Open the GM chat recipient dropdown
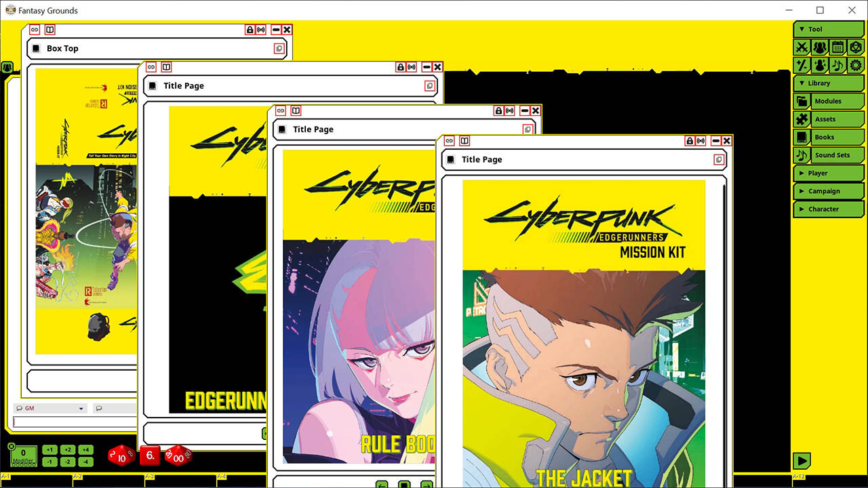Image resolution: width=868 pixels, height=488 pixels. (x=80, y=408)
